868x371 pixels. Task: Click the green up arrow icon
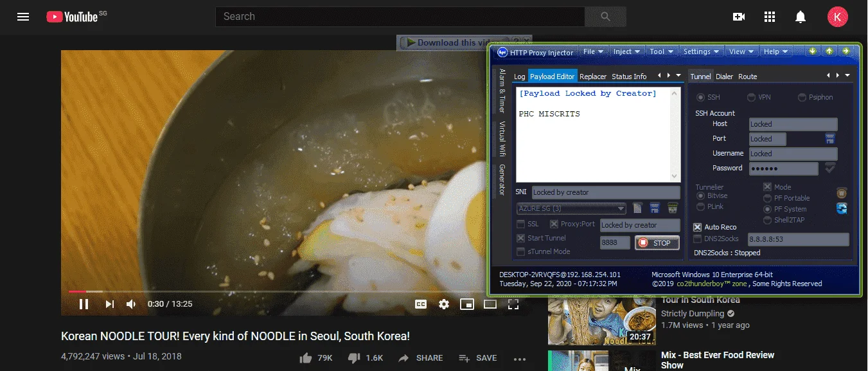coord(829,51)
